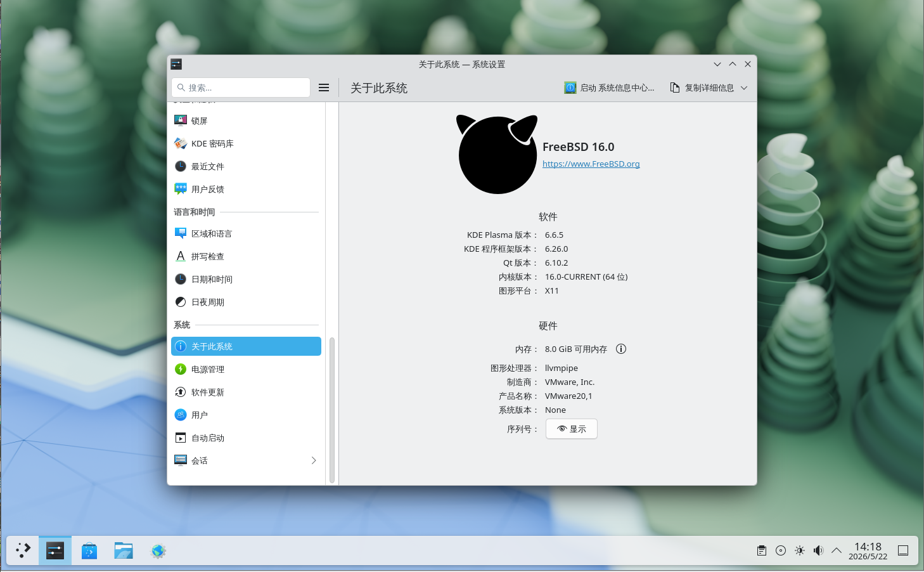This screenshot has width=924, height=572.
Task: Open 软件更新 software update settings
Action: [x=246, y=392]
